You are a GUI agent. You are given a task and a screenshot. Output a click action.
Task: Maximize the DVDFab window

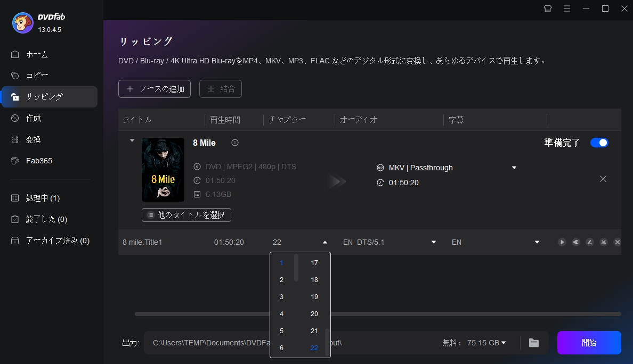tap(605, 9)
